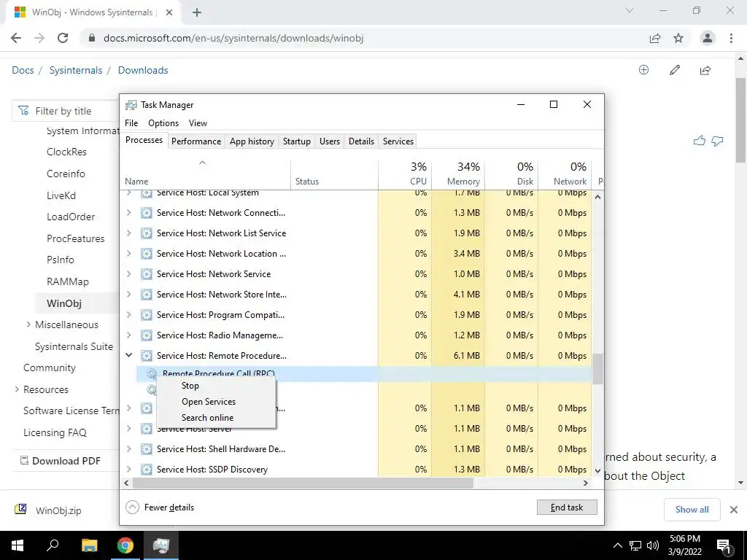Bookmark this page with star icon
The width and height of the screenshot is (747, 560).
coord(678,38)
